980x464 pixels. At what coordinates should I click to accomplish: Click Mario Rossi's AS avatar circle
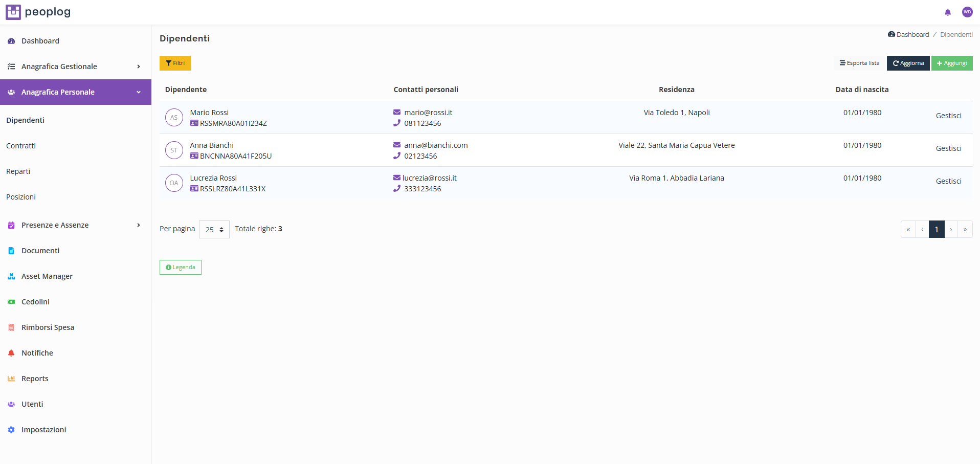click(174, 118)
